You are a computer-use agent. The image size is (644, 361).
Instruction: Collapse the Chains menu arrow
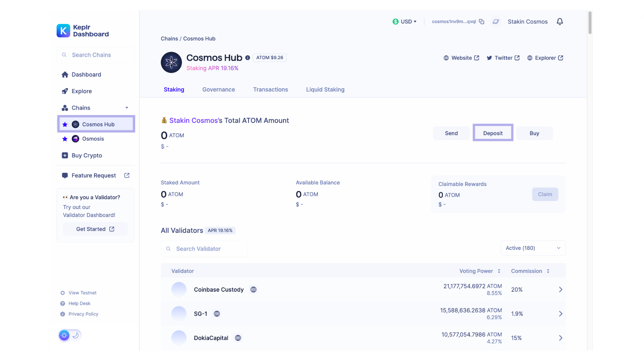(x=127, y=108)
